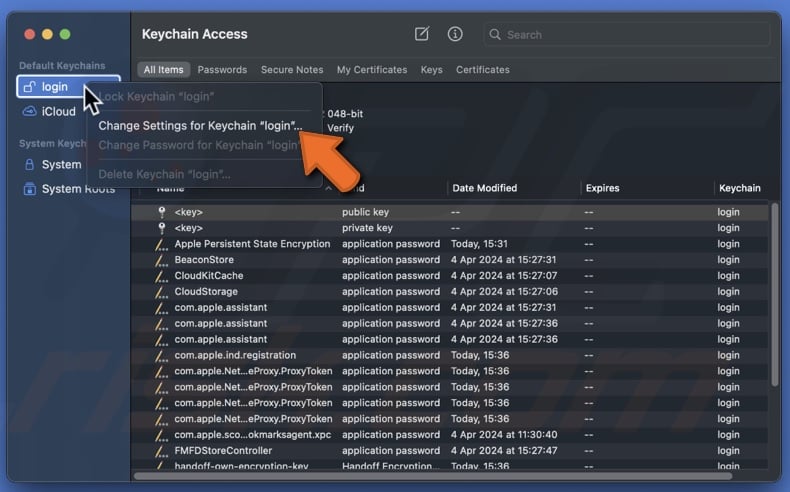Viewport: 790px width, 492px height.
Task: Select the "CloudStorage" item
Action: 449,292
